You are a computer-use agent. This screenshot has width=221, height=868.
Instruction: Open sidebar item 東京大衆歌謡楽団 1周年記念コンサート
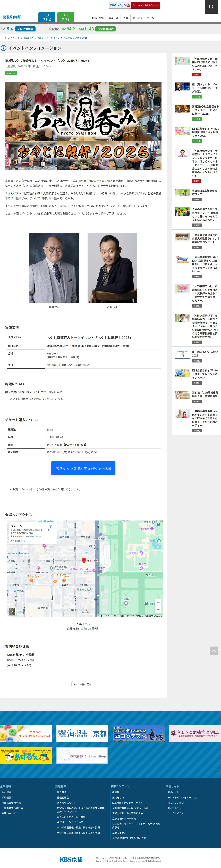[196, 241]
